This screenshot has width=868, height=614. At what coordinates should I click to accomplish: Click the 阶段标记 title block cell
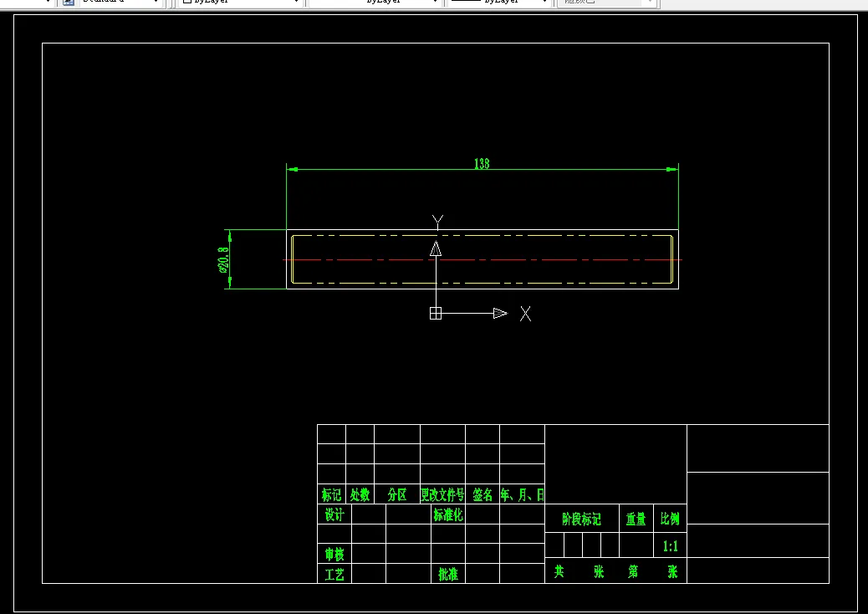click(x=582, y=518)
